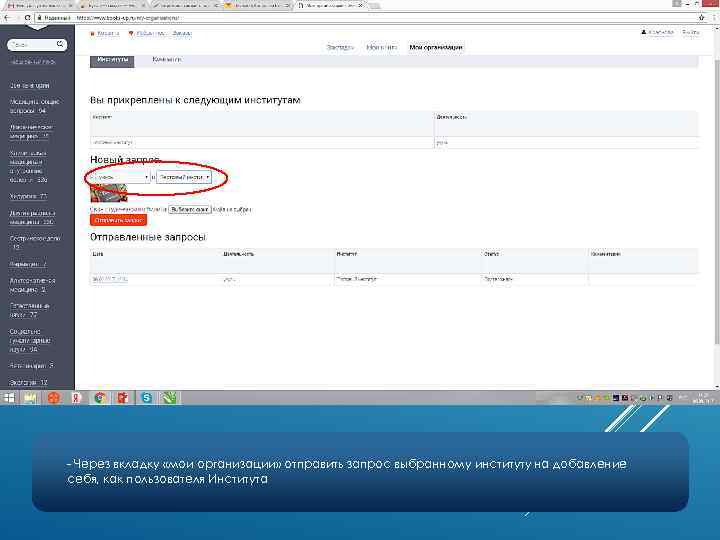Select the active Мои организации browser tab
This screenshot has height=540, width=720.
click(331, 6)
